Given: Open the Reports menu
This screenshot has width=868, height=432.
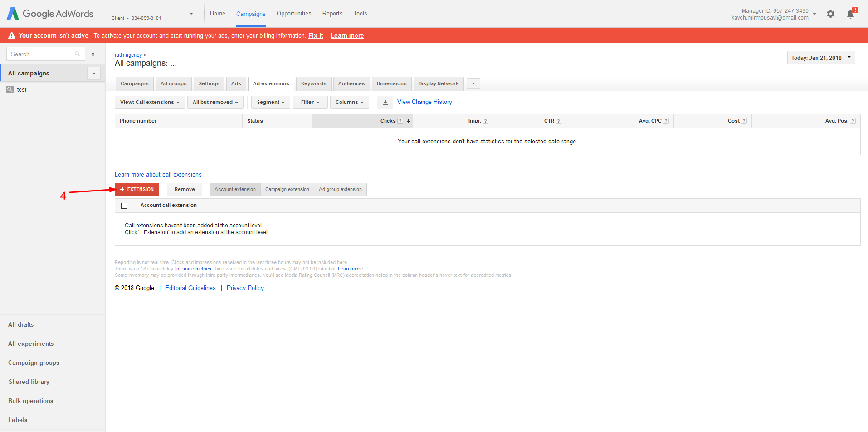Looking at the screenshot, I should 332,14.
